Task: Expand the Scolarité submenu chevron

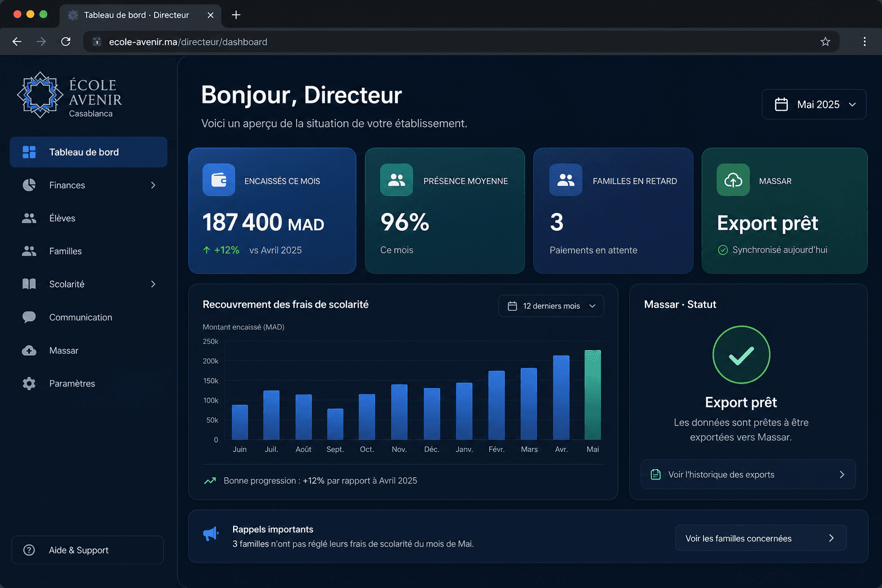Action: pos(153,284)
